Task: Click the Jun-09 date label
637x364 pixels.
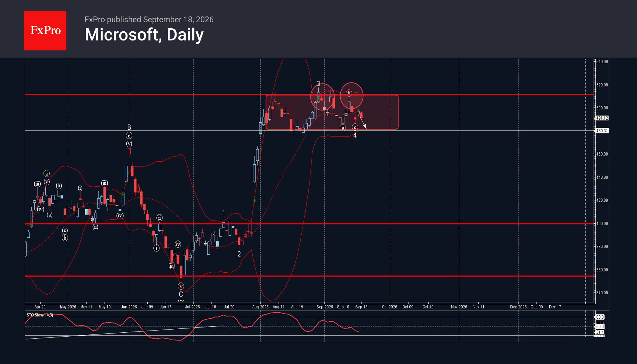Action: pos(147,307)
